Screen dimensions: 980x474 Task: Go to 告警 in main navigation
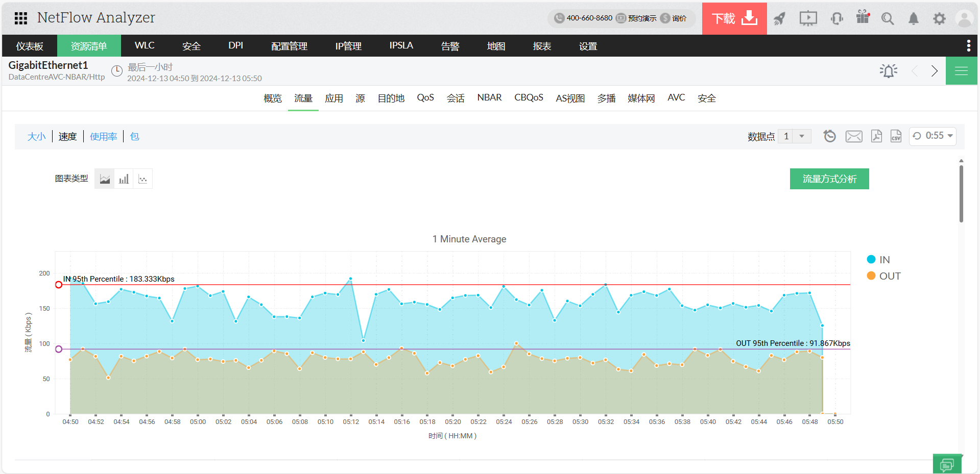(x=450, y=46)
